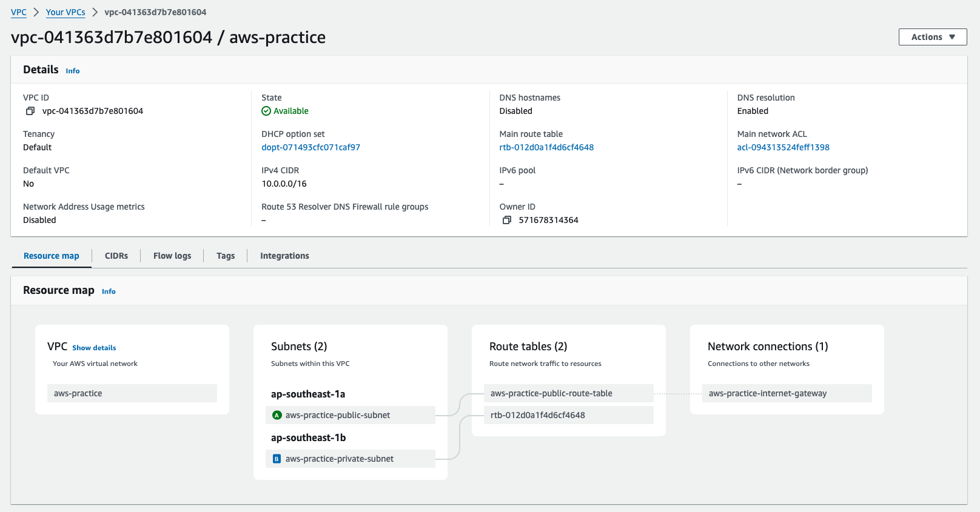The width and height of the screenshot is (980, 512).
Task: Click the Network connections (1) heading
Action: (768, 347)
